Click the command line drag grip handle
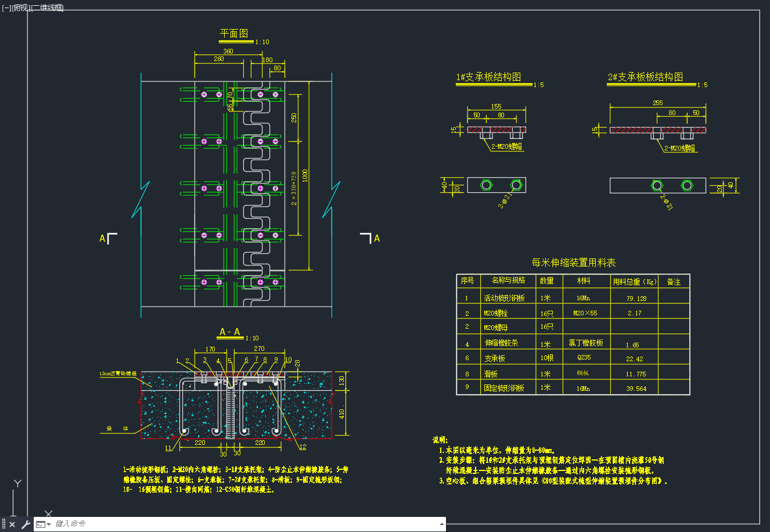The image size is (770, 532). (x=4, y=524)
